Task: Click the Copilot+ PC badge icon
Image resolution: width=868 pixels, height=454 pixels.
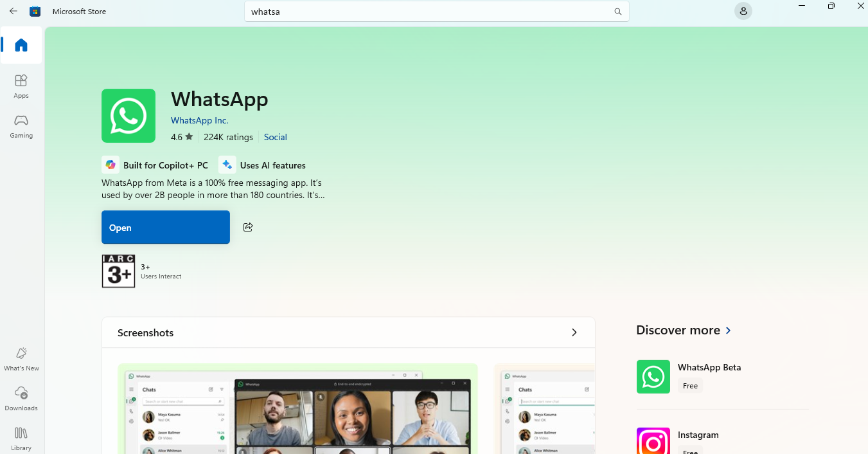Action: 111,165
